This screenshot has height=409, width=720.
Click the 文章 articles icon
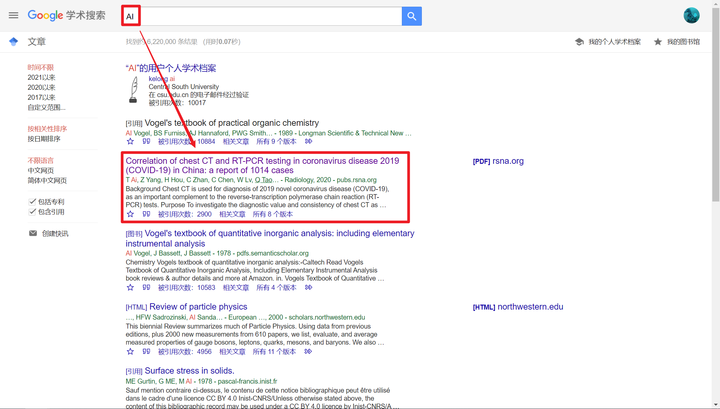click(13, 42)
